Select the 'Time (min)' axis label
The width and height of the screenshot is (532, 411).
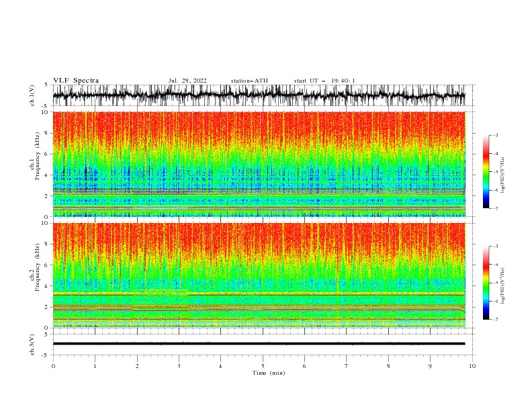[269, 373]
